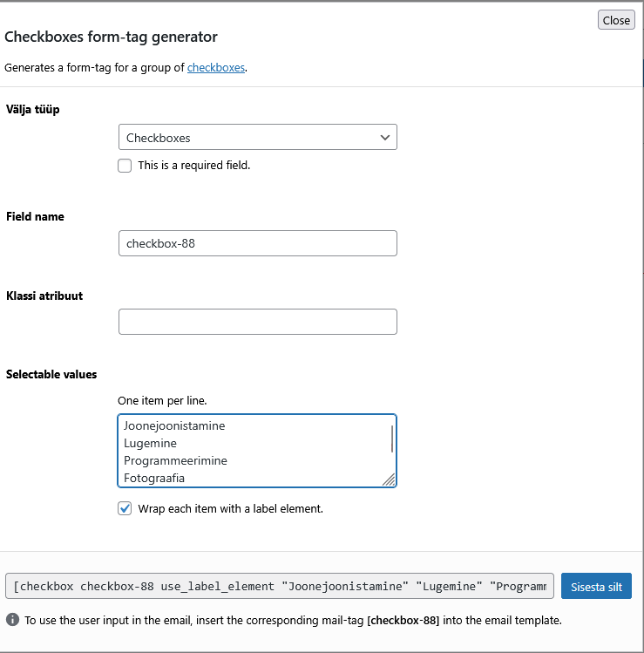
Task: Click the 'This is a required field.' label text
Action: click(x=193, y=165)
